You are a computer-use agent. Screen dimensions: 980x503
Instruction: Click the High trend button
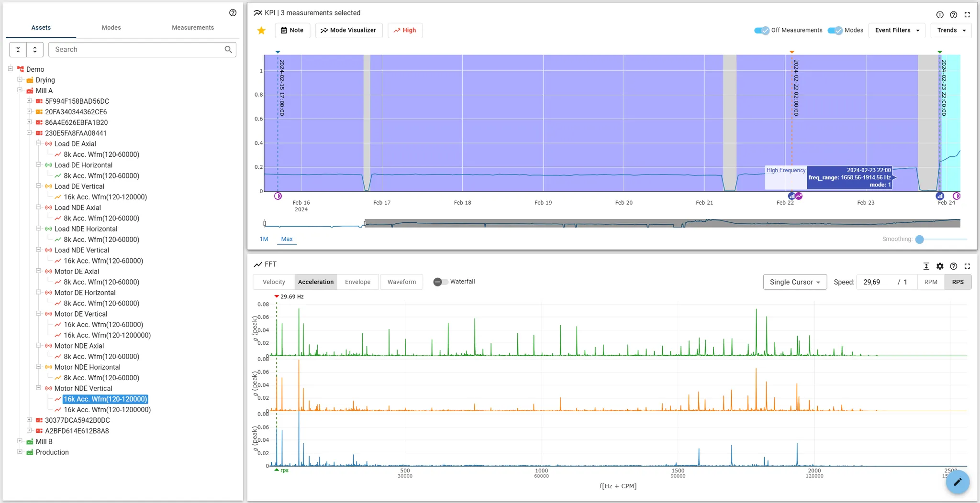[x=405, y=30]
